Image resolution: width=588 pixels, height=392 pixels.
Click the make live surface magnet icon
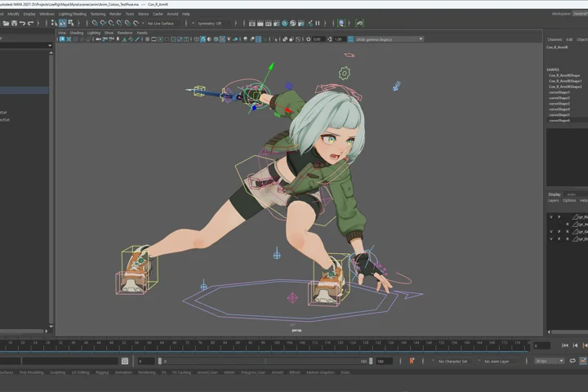coord(136,23)
